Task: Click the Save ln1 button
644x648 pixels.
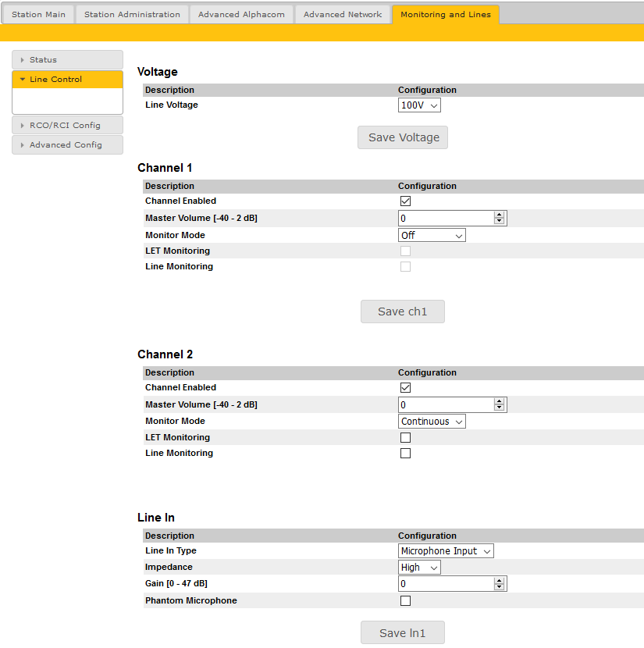Action: [402, 633]
